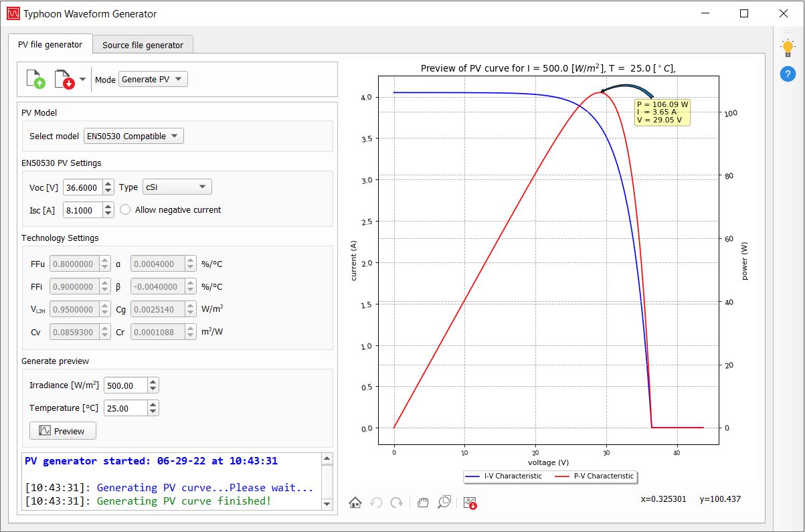Open the lightbulb tips icon
Screen dimensions: 805x532
pyautogui.click(x=788, y=48)
